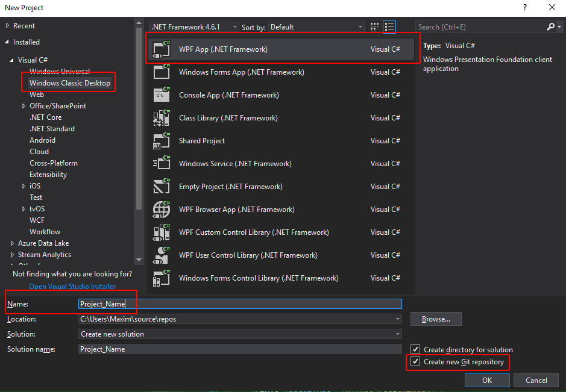The image size is (566, 392).
Task: Click in the project Name field
Action: 240,304
